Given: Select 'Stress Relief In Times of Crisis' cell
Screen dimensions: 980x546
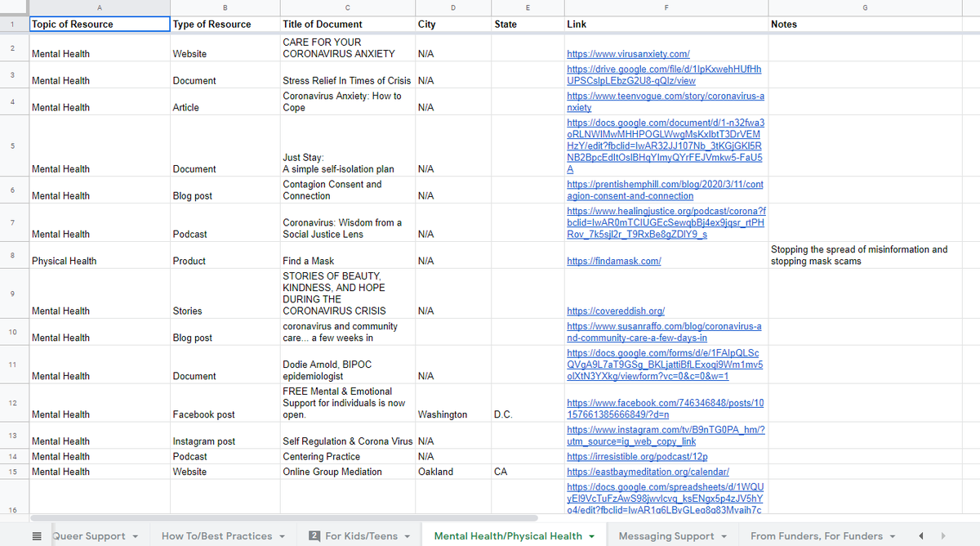Looking at the screenshot, I should click(x=346, y=74).
